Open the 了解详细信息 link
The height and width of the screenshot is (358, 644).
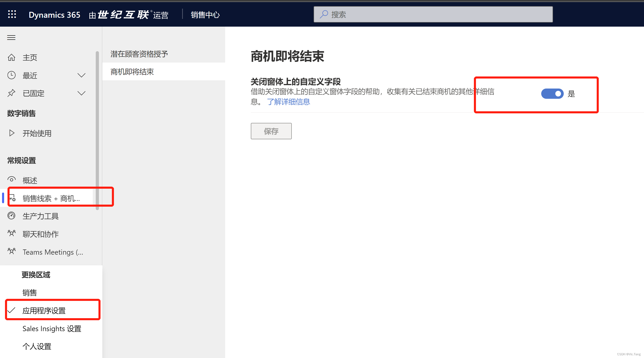pyautogui.click(x=288, y=102)
